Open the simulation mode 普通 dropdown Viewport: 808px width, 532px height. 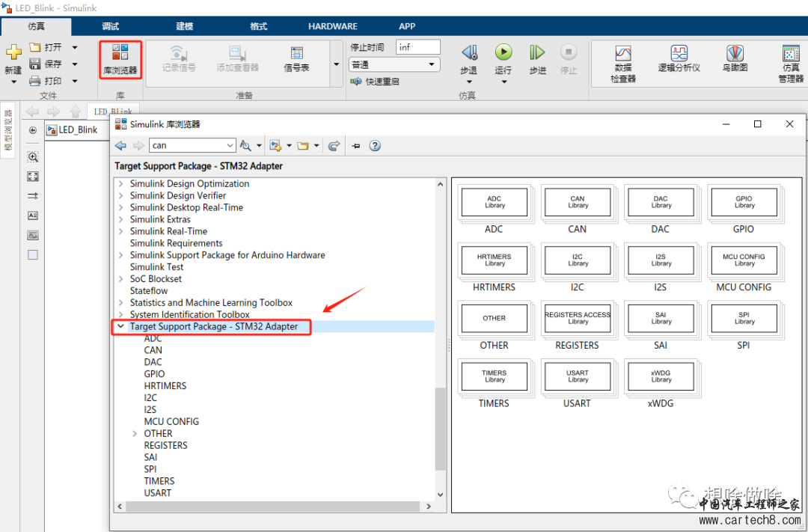click(394, 64)
